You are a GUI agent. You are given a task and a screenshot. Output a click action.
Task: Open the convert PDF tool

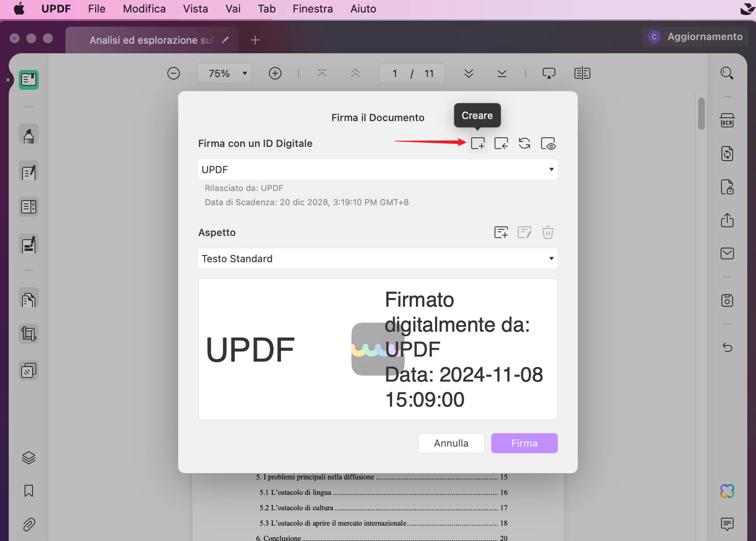pos(727,154)
